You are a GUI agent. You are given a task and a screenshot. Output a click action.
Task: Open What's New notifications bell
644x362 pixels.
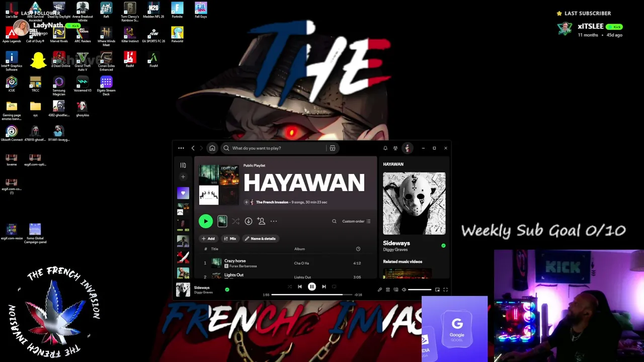[385, 148]
